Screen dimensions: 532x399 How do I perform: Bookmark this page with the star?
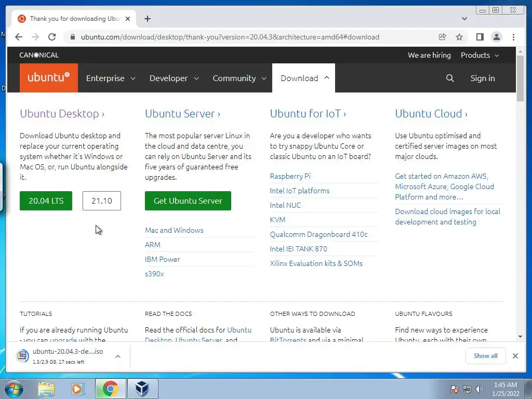(x=459, y=37)
